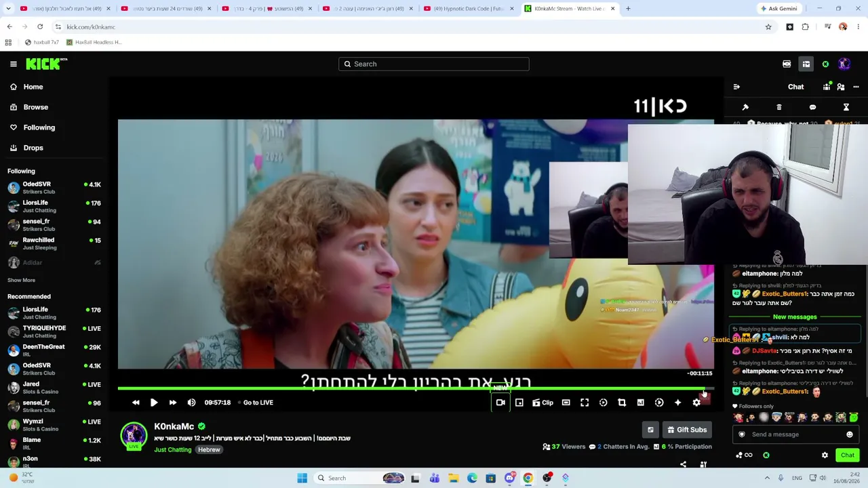
Task: Expand Following list with Show More
Action: 21,280
